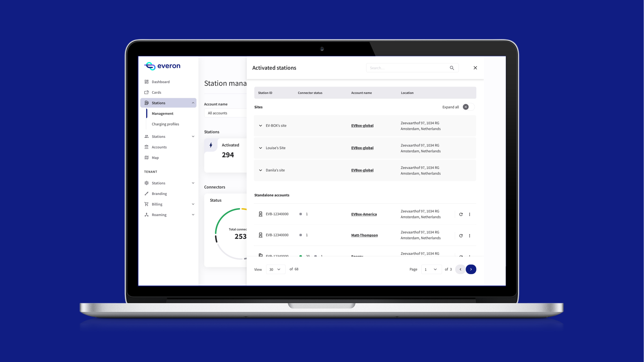Open the Page number dropdown

pos(431,269)
